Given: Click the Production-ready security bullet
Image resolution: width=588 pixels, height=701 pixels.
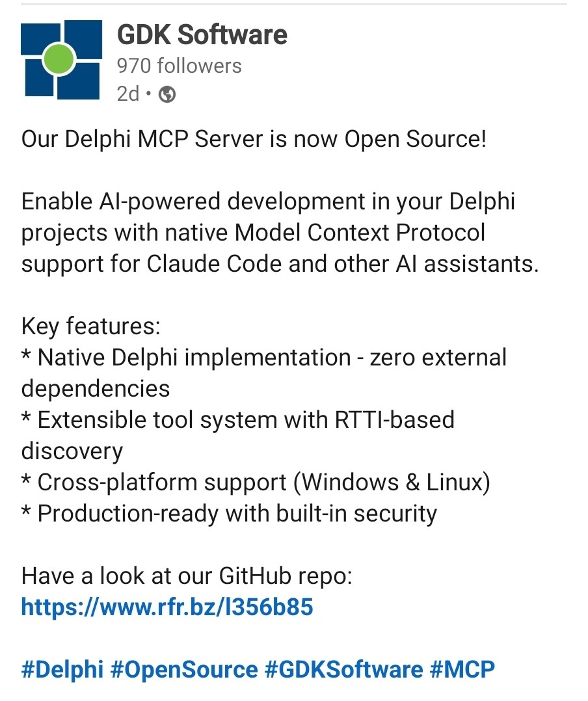Looking at the screenshot, I should 229,513.
